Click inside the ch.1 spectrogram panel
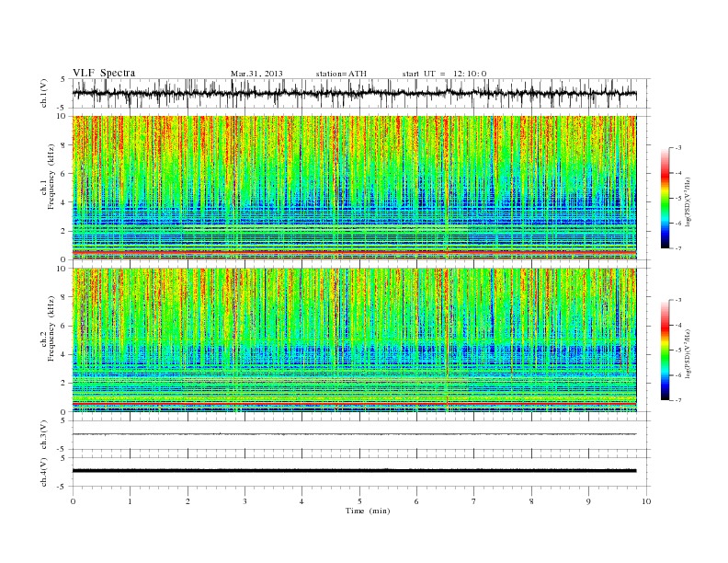The height and width of the screenshot is (563, 728). pos(354,188)
